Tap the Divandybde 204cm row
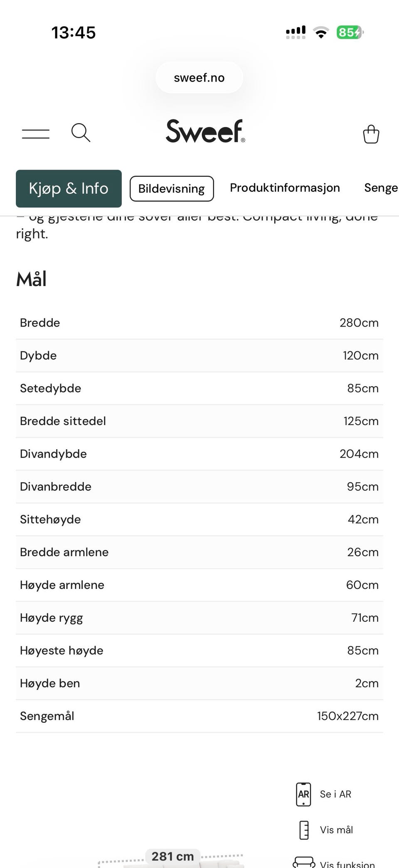Image resolution: width=399 pixels, height=868 pixels. [x=199, y=454]
